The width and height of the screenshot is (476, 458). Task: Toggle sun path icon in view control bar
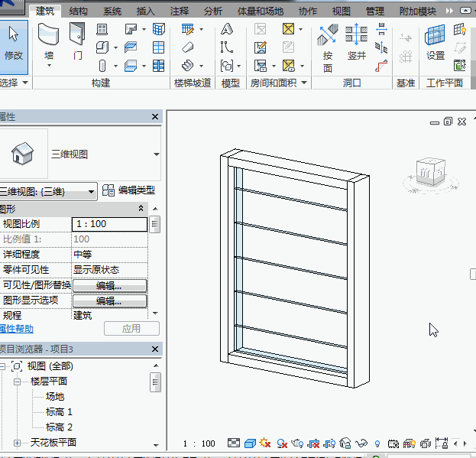point(265,443)
